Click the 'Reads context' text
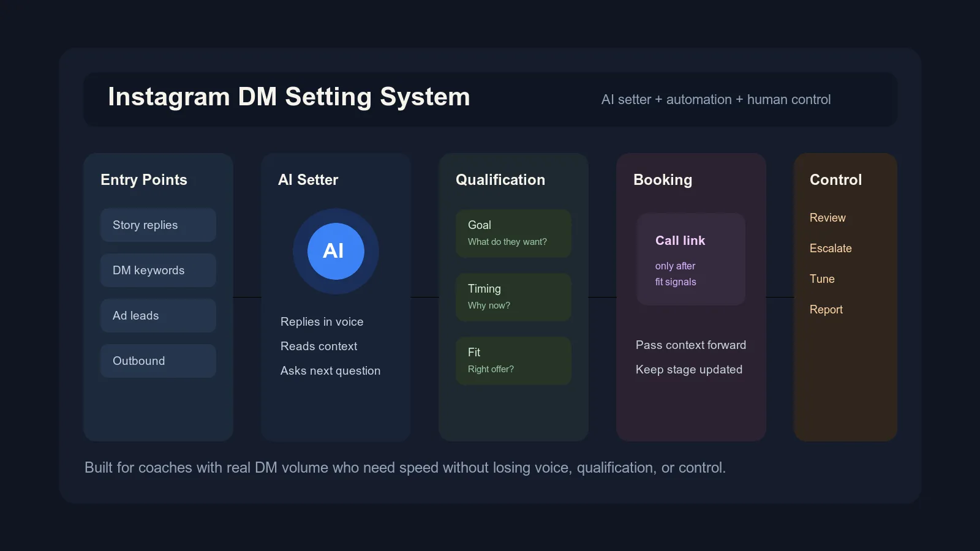This screenshot has height=551, width=980. click(319, 346)
